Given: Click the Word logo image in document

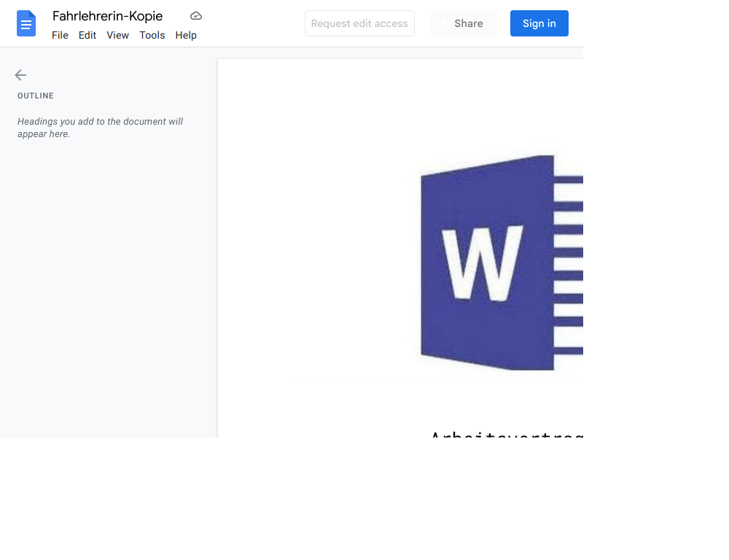Looking at the screenshot, I should pos(502,262).
